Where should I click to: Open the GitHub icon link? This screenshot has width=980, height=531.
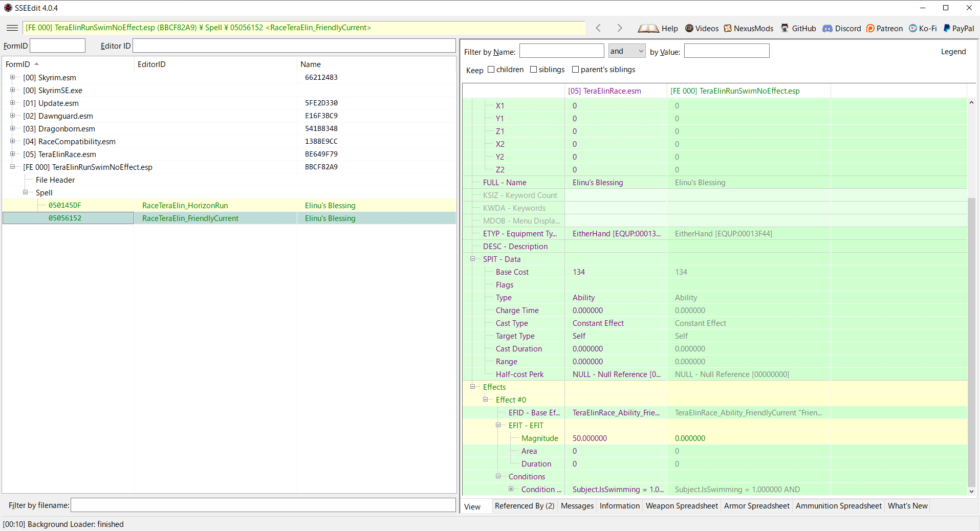pos(785,28)
